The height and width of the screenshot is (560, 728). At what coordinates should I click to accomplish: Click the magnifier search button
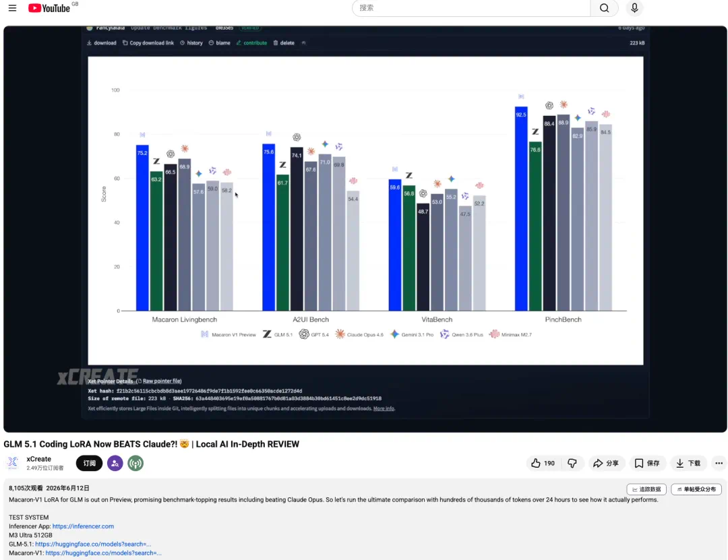pos(604,8)
